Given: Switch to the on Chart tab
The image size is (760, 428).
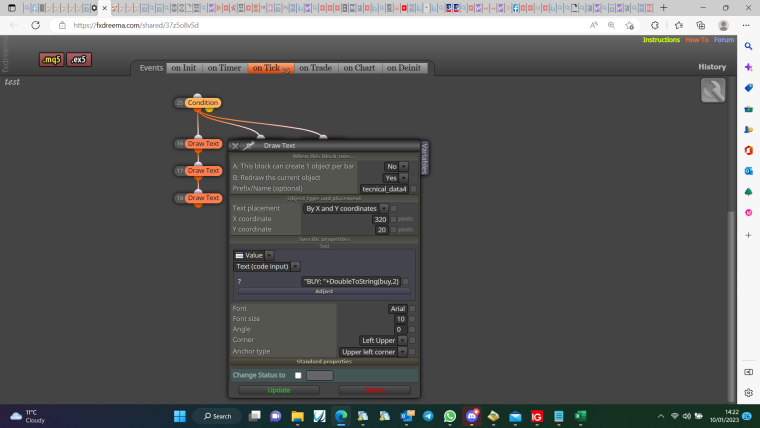Looking at the screenshot, I should [x=359, y=68].
